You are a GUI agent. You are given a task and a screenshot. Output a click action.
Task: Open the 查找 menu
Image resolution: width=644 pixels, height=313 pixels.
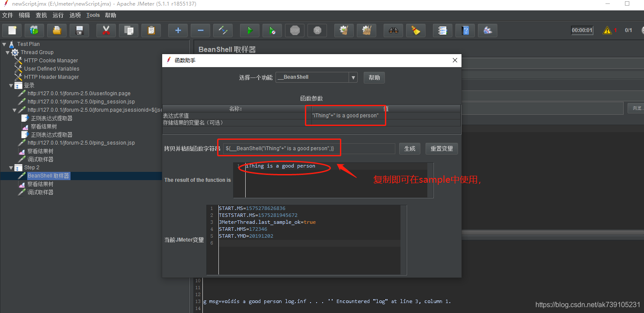point(42,15)
